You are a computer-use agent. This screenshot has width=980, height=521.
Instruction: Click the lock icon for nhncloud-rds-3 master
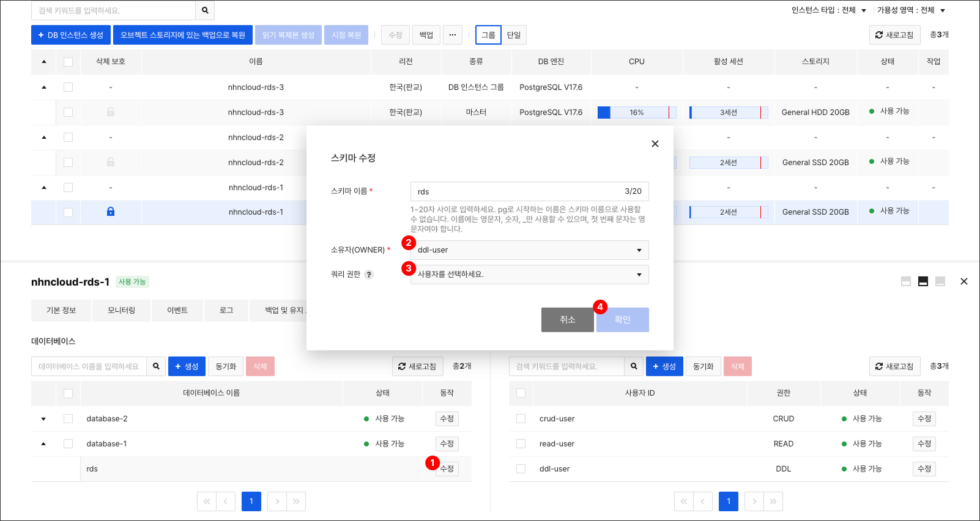(111, 112)
